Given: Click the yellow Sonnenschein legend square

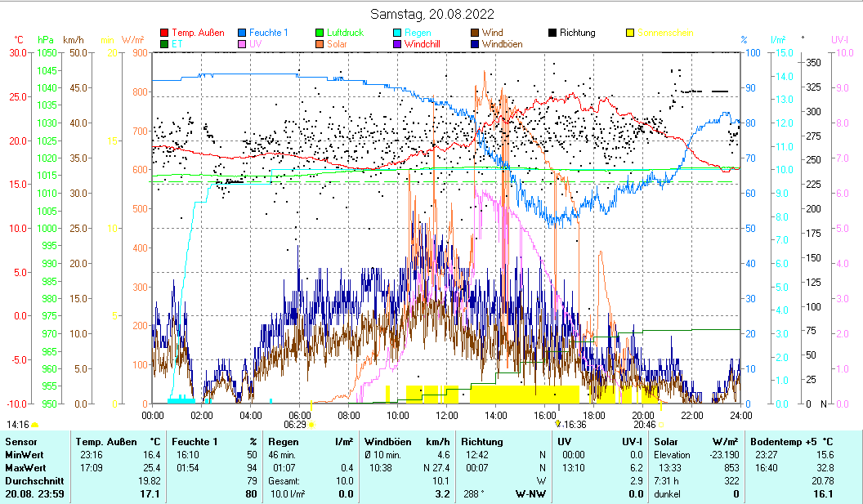Looking at the screenshot, I should pos(630,33).
